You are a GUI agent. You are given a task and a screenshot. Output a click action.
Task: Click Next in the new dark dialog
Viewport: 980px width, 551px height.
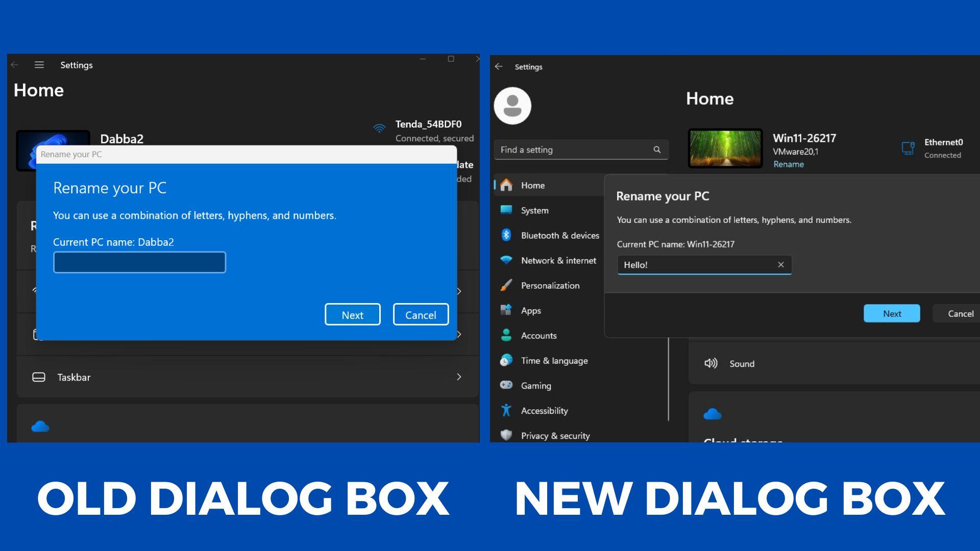click(x=891, y=313)
